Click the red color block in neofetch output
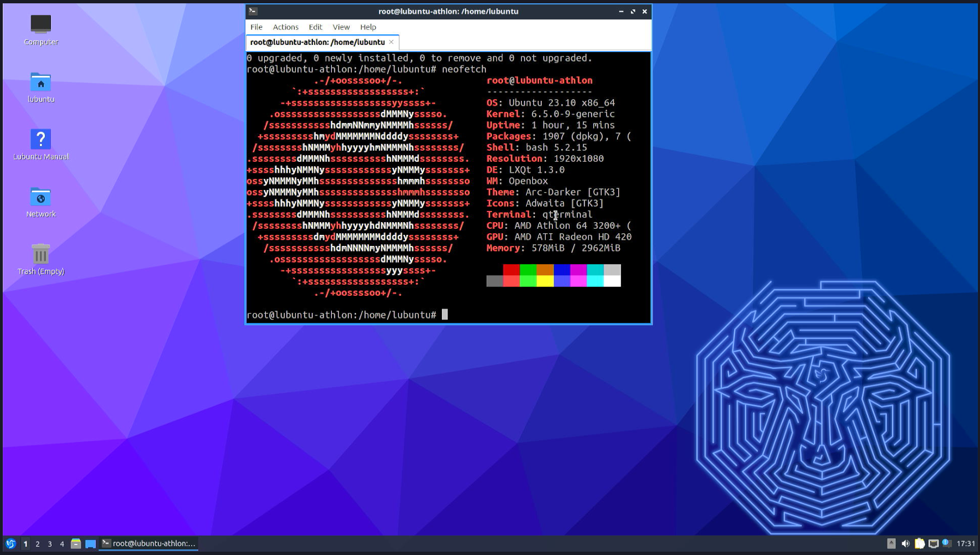The image size is (980, 555). pos(511,270)
